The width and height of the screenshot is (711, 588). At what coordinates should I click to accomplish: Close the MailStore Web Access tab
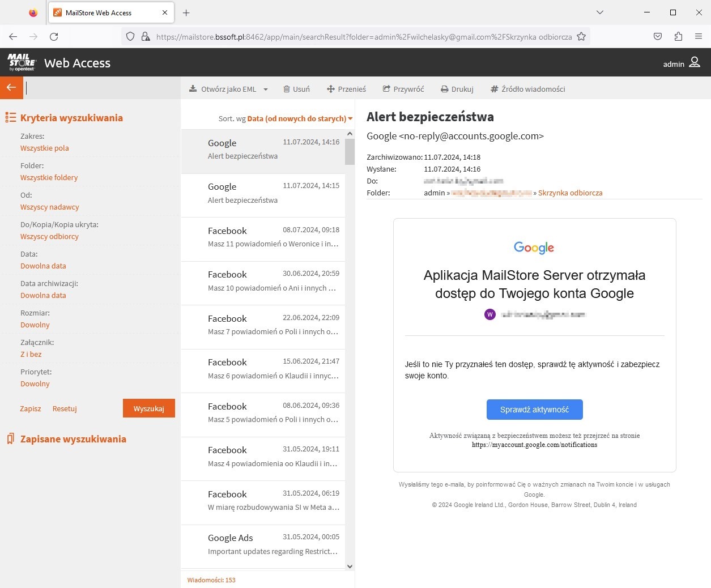[165, 12]
